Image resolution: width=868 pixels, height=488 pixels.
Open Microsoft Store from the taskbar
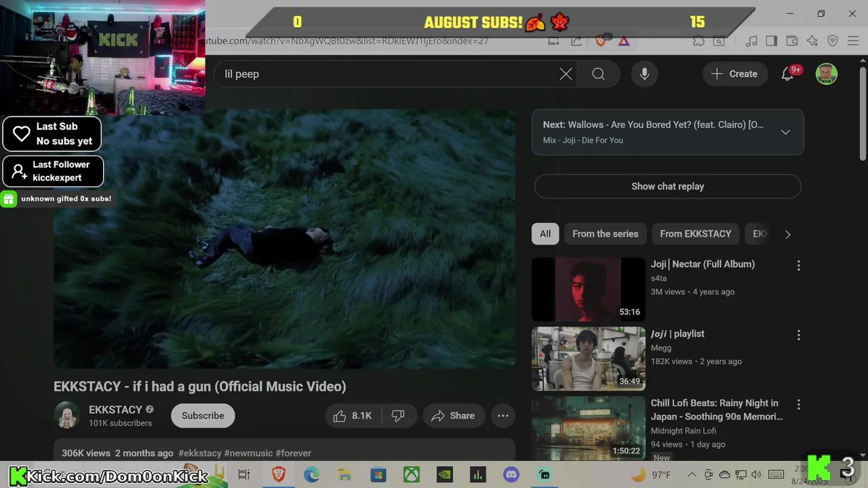[378, 475]
